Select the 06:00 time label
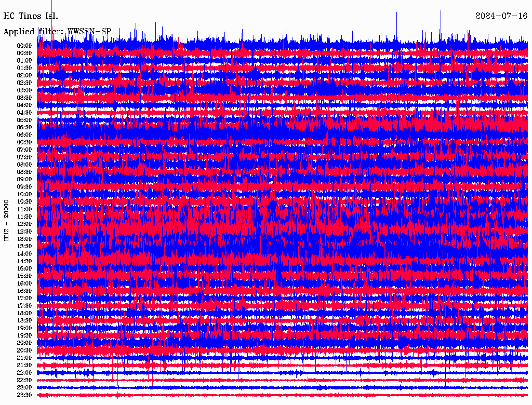The image size is (532, 405). [24, 135]
